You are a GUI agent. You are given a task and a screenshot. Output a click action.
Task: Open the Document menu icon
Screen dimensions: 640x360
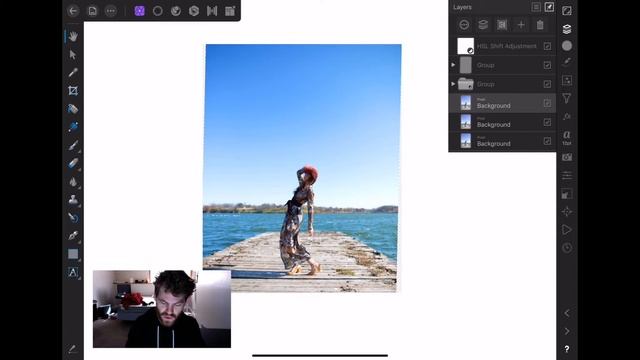pyautogui.click(x=93, y=11)
